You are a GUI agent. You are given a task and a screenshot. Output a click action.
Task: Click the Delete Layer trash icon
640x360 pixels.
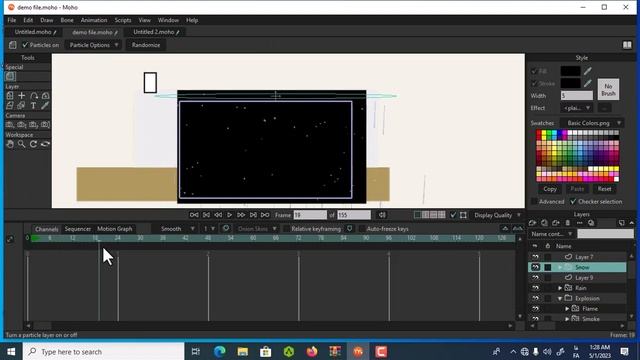(x=568, y=223)
